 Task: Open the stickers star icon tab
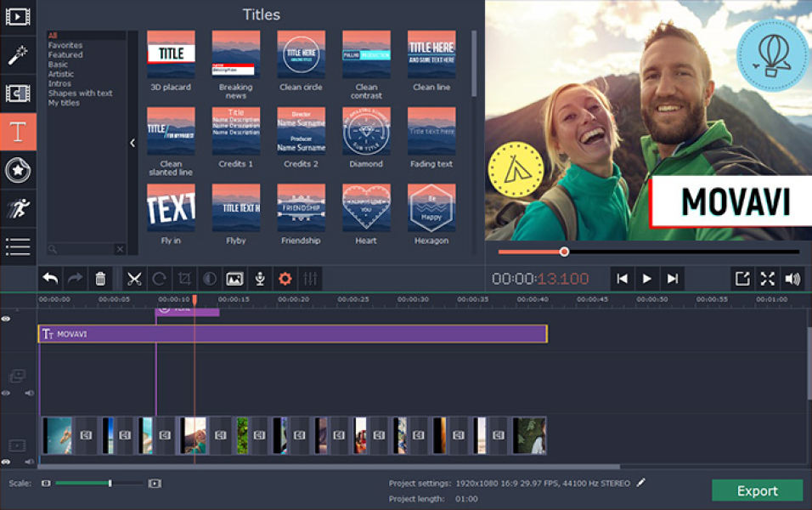18,170
